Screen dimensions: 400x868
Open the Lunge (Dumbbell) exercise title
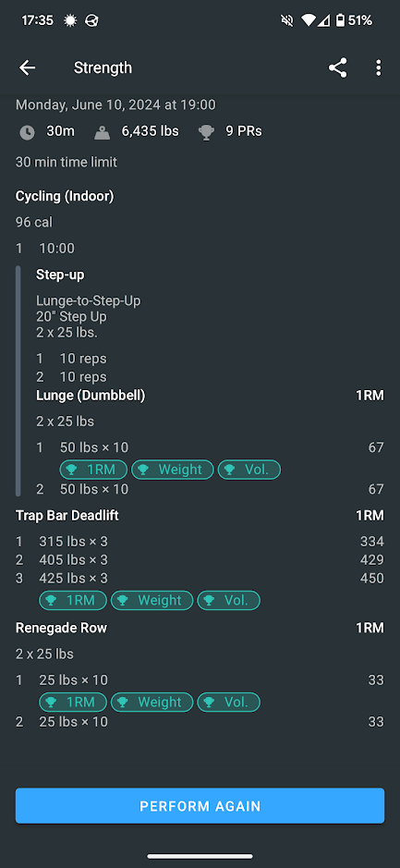[x=91, y=396]
